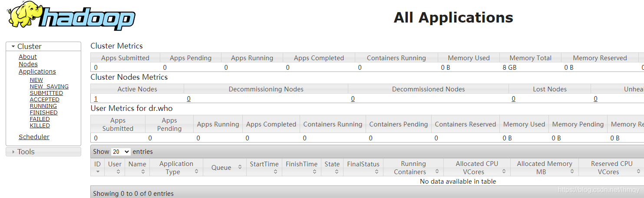Open the Show entries count dropdown
The image size is (644, 198).
pos(121,152)
